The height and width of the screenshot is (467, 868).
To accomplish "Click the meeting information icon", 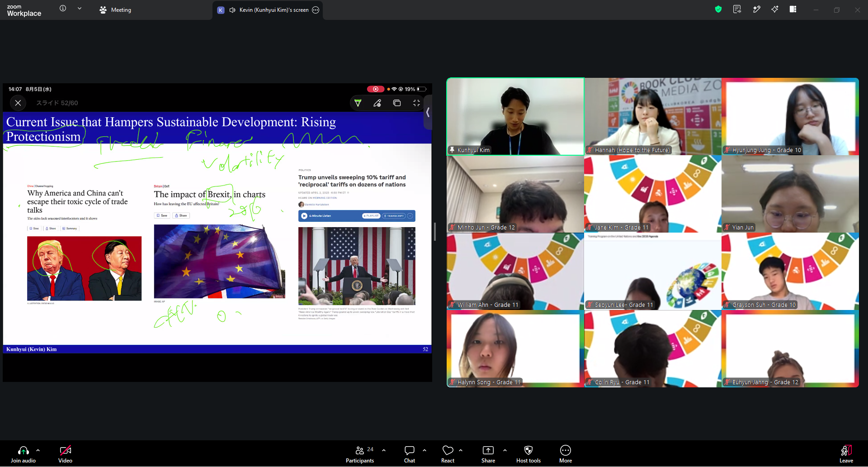I will pos(63,9).
